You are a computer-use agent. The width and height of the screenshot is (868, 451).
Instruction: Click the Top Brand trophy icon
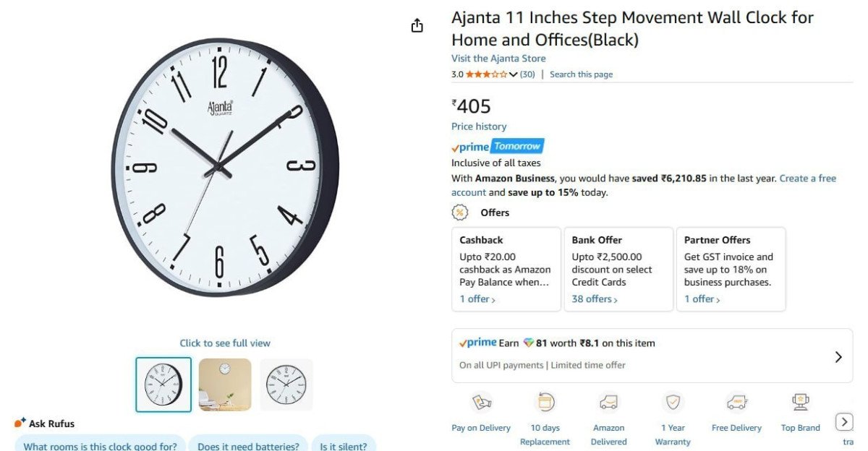pyautogui.click(x=800, y=403)
